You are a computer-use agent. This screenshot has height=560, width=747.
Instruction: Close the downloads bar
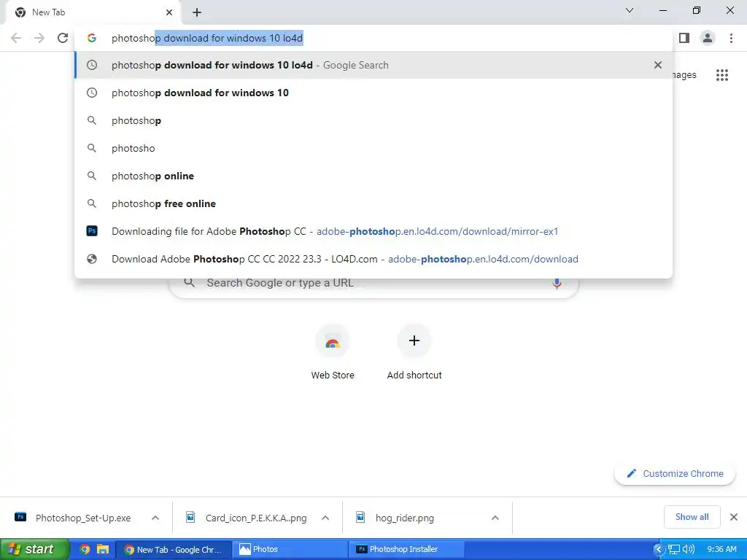click(x=734, y=517)
